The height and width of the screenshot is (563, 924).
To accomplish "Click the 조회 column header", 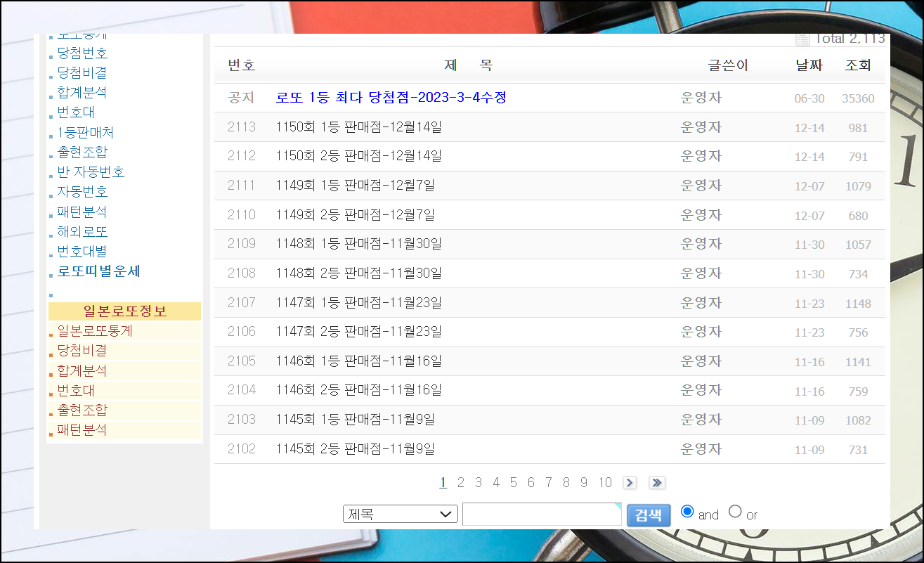I will coord(858,65).
